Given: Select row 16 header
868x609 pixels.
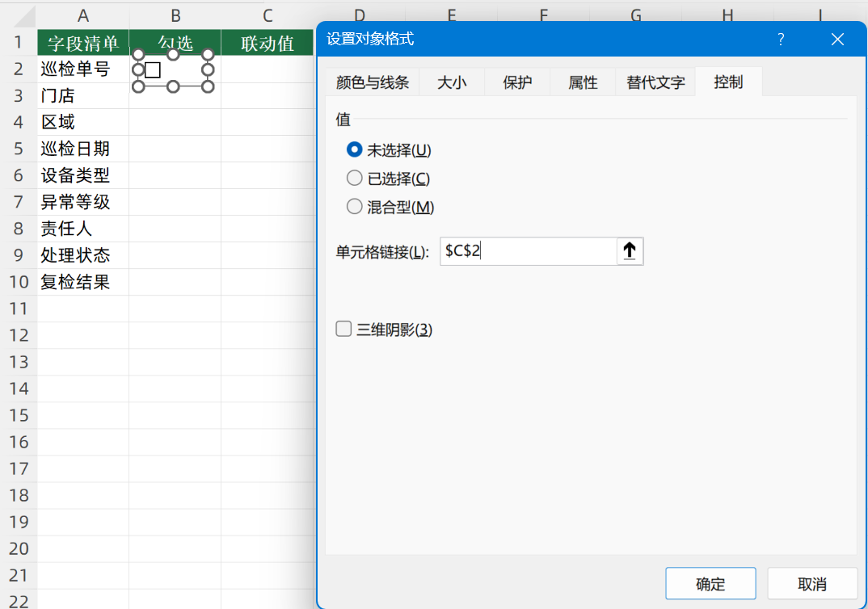Looking at the screenshot, I should click(x=19, y=442).
